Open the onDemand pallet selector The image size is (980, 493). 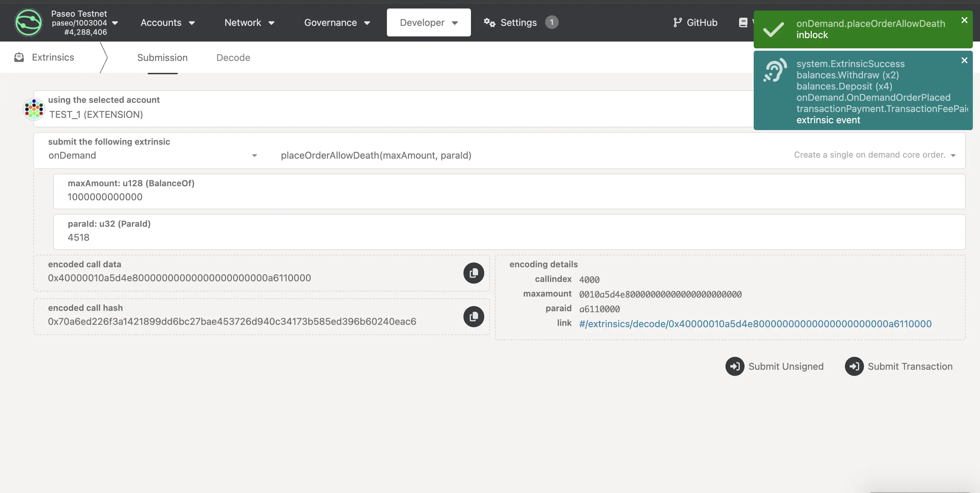(152, 155)
